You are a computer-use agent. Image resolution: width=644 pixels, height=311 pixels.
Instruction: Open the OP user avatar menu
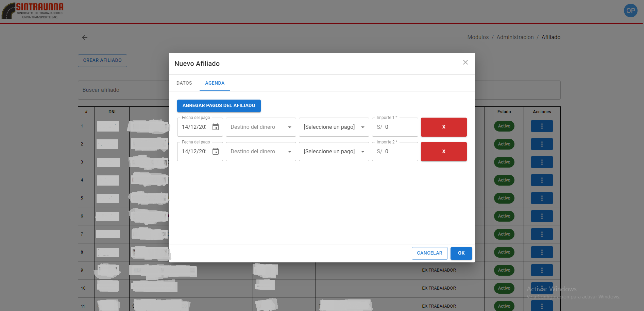630,11
